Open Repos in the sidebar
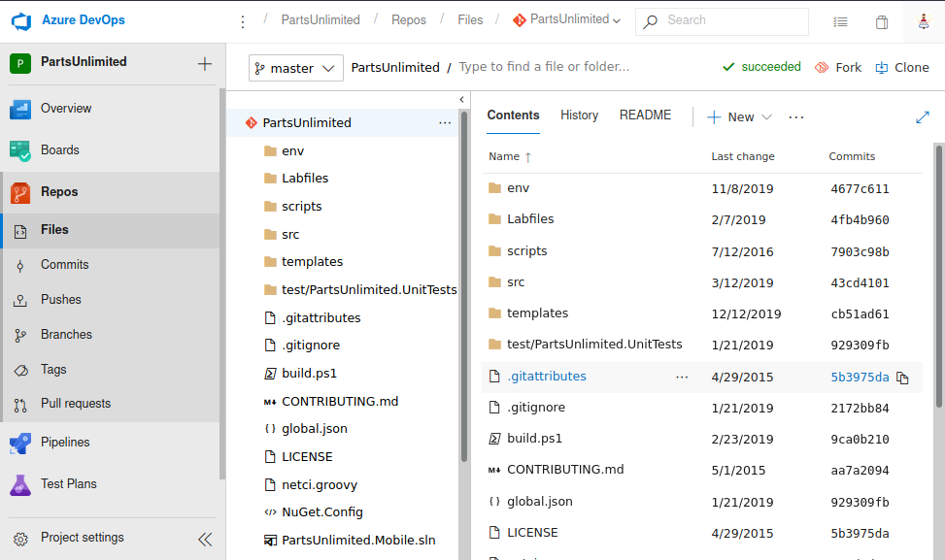This screenshot has width=945, height=560. [x=59, y=191]
